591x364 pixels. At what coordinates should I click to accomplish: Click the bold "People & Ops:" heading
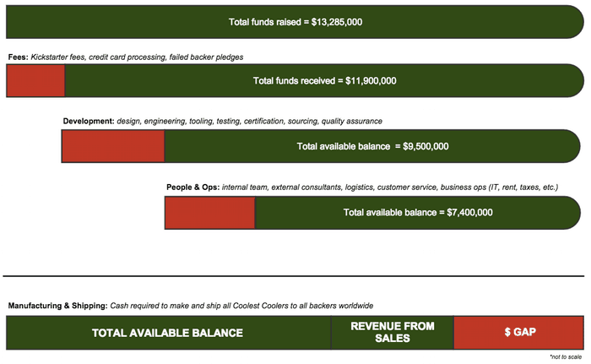[x=193, y=187]
